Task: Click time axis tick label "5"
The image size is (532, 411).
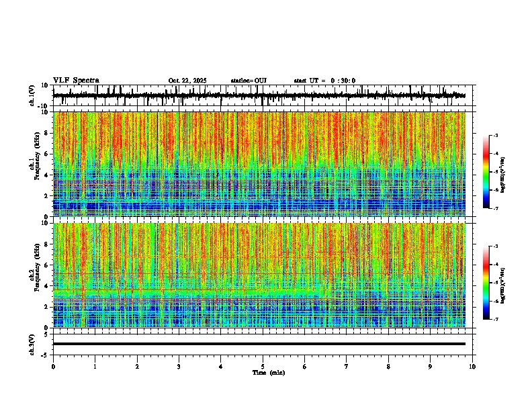Action: click(263, 367)
